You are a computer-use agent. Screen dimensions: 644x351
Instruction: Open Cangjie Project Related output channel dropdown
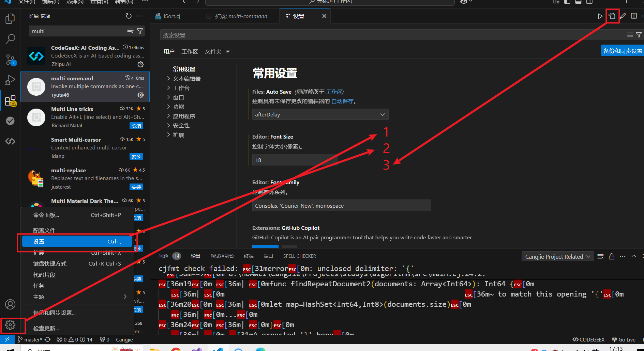[x=558, y=256]
